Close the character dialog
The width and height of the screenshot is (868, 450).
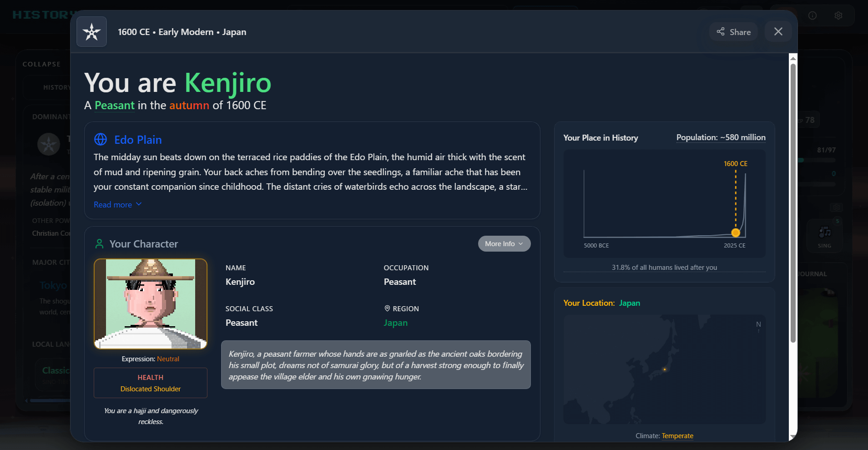[x=778, y=31]
